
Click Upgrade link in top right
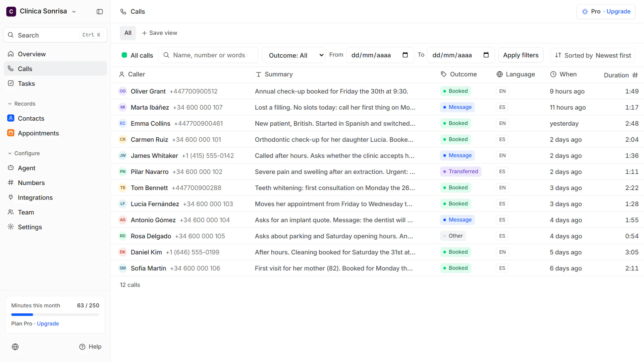click(618, 11)
